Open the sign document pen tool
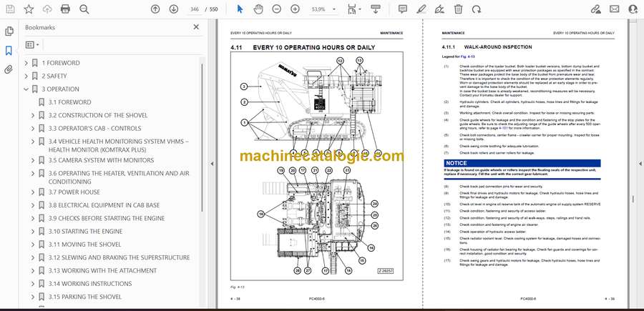 (439, 9)
